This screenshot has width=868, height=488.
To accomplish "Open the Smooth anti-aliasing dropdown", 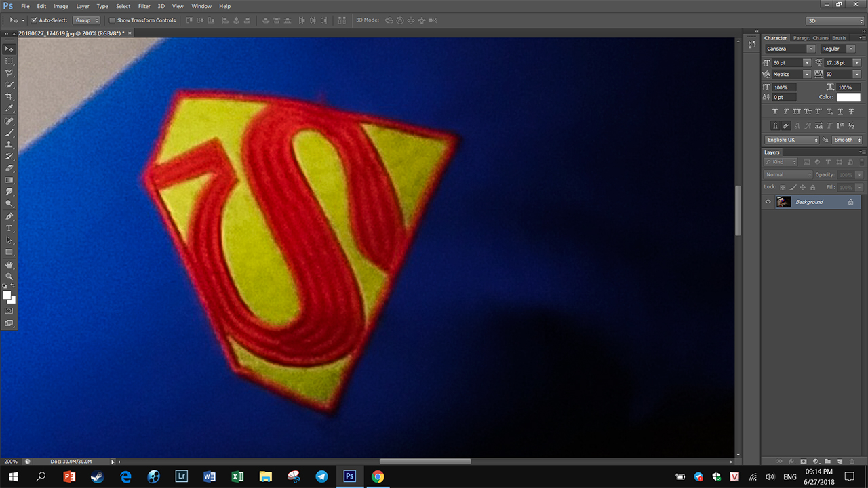I will click(x=847, y=140).
